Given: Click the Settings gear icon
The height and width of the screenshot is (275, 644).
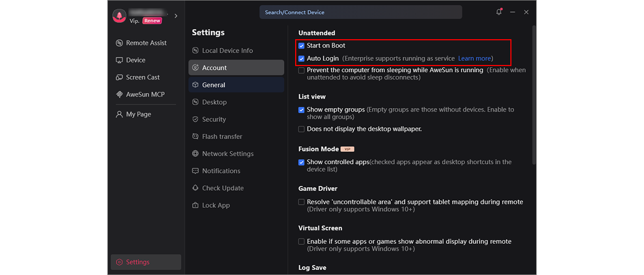Looking at the screenshot, I should pyautogui.click(x=119, y=262).
